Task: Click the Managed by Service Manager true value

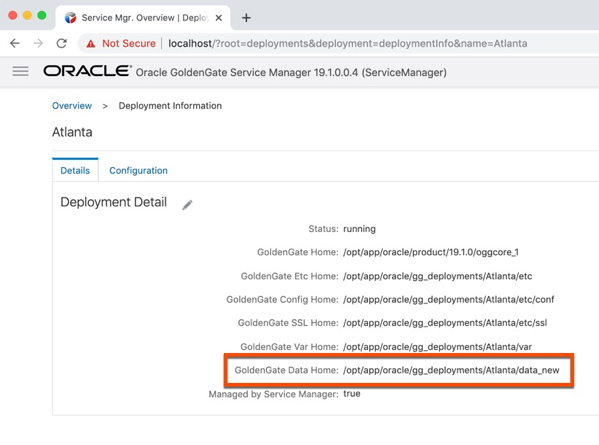Action: [352, 394]
